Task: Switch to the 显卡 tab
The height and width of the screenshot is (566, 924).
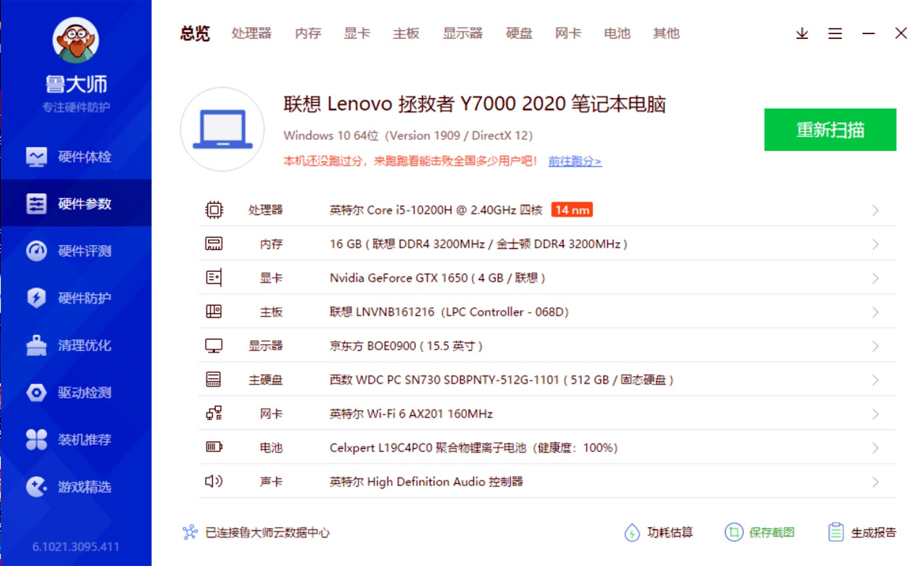Action: pyautogui.click(x=357, y=33)
